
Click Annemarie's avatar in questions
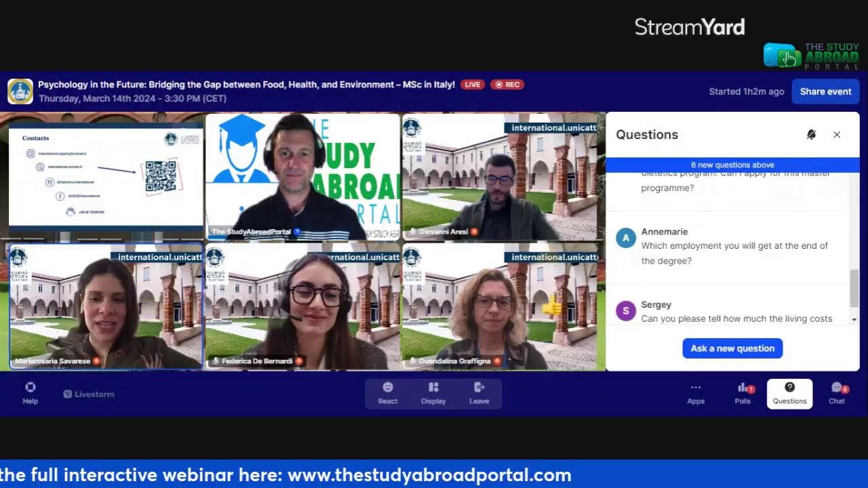pyautogui.click(x=625, y=237)
